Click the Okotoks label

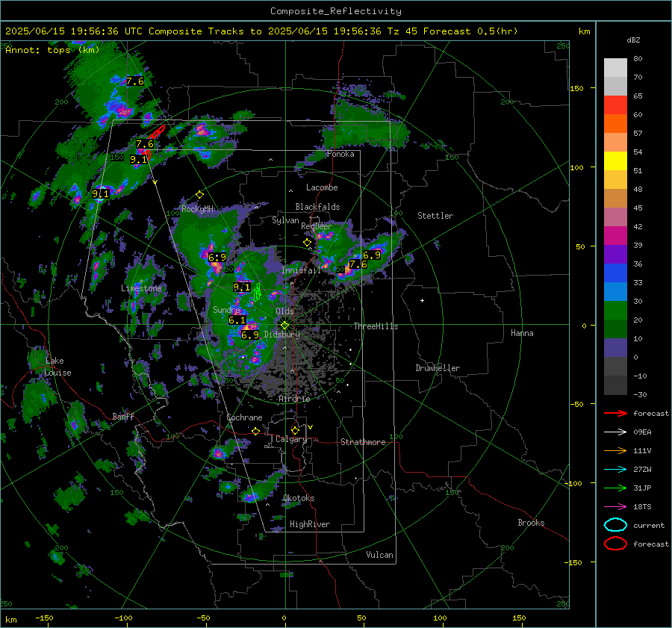(x=299, y=498)
